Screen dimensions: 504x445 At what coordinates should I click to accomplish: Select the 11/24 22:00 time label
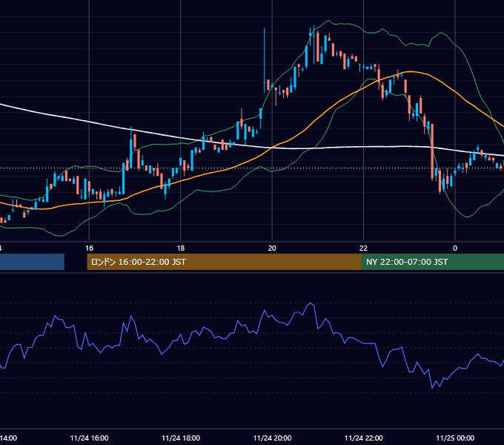point(363,438)
